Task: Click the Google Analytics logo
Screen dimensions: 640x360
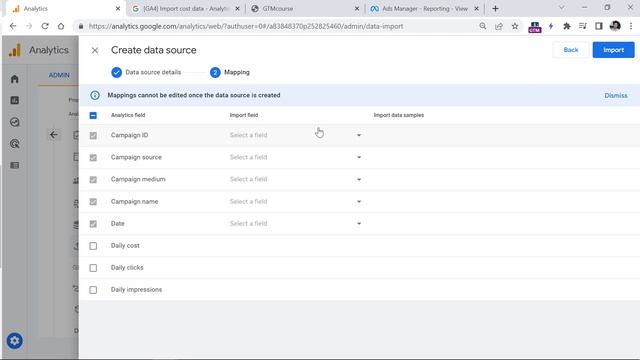Action: pyautogui.click(x=15, y=50)
